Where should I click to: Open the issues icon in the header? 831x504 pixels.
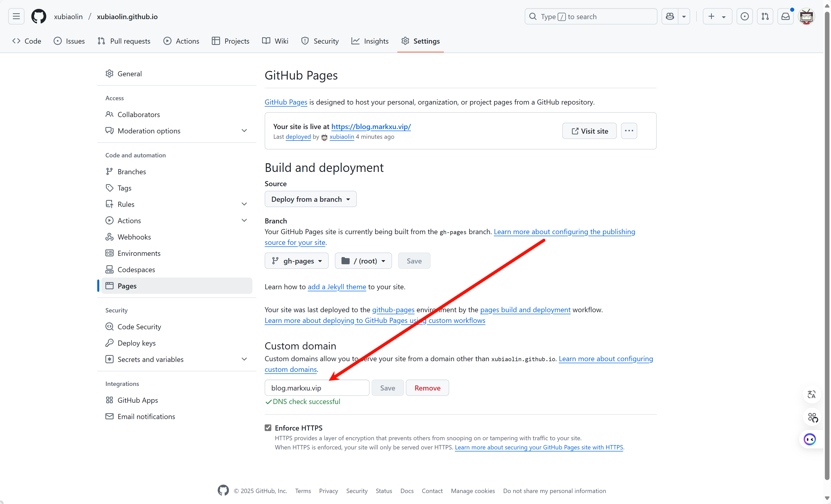tap(745, 17)
